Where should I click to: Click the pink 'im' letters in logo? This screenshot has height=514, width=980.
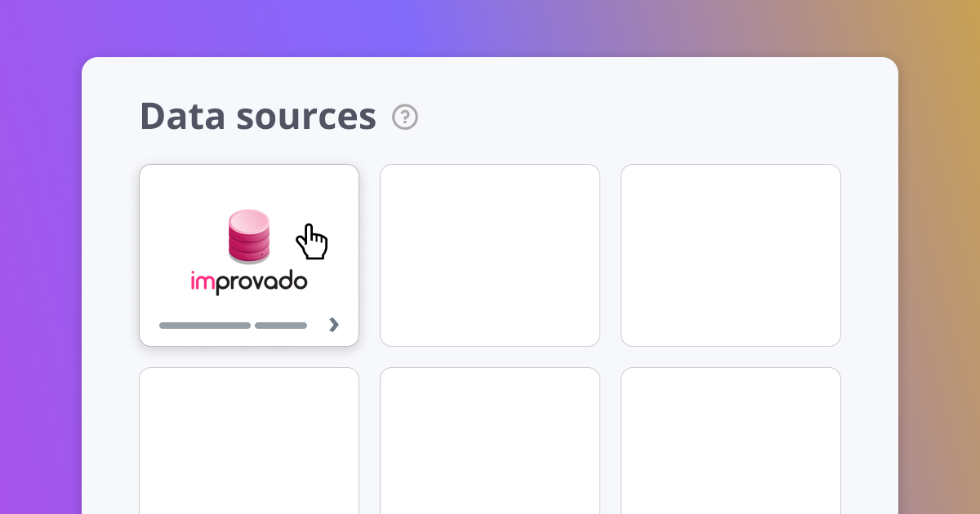[202, 281]
